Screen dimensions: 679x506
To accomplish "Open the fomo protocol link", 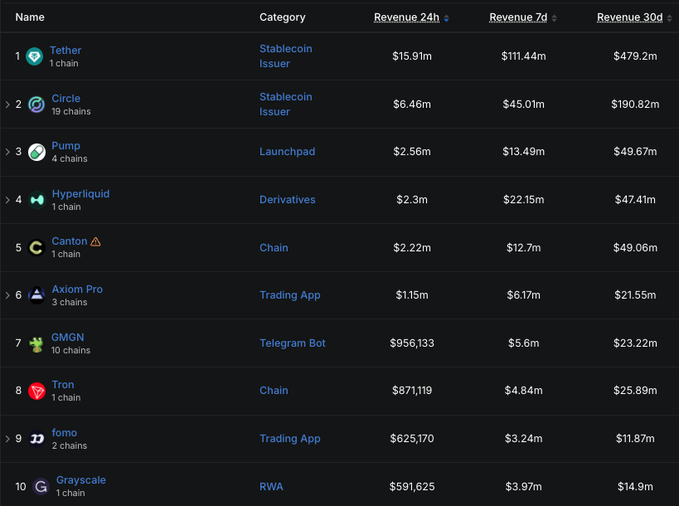I will click(x=64, y=432).
